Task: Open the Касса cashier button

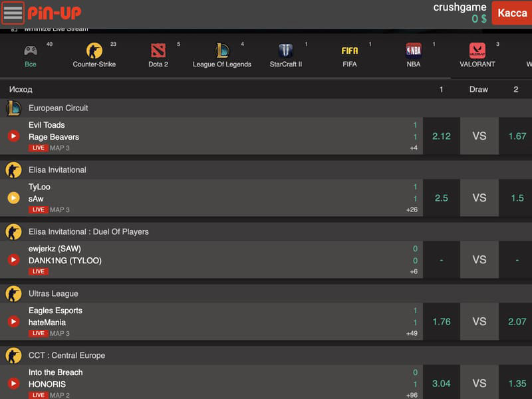Action: (x=512, y=13)
